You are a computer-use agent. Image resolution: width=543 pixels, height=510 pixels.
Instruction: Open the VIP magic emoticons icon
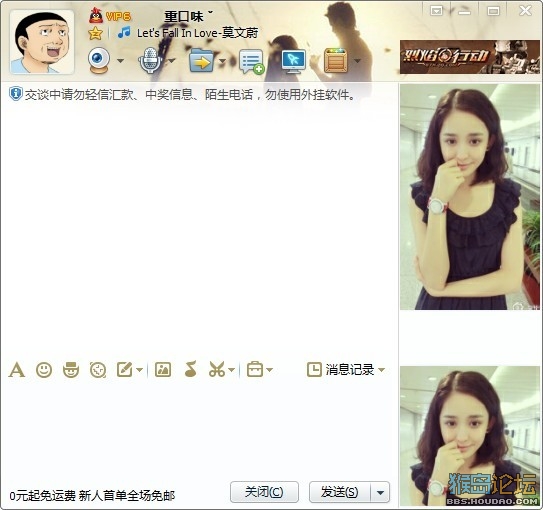(71, 369)
